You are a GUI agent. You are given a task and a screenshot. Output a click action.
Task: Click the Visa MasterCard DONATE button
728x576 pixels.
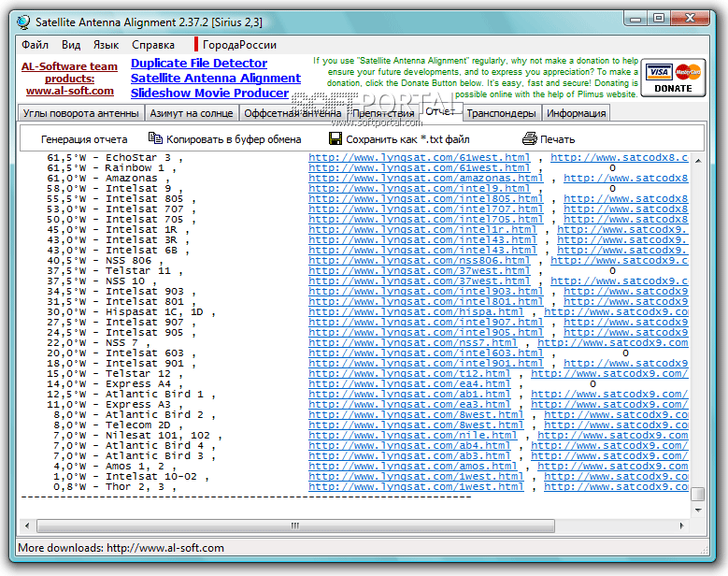[x=673, y=78]
